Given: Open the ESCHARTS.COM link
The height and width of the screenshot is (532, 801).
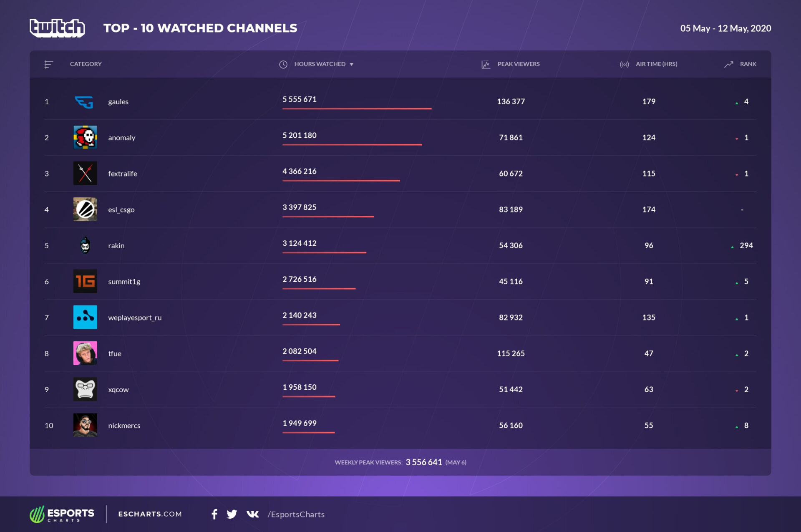Looking at the screenshot, I should click(x=150, y=514).
